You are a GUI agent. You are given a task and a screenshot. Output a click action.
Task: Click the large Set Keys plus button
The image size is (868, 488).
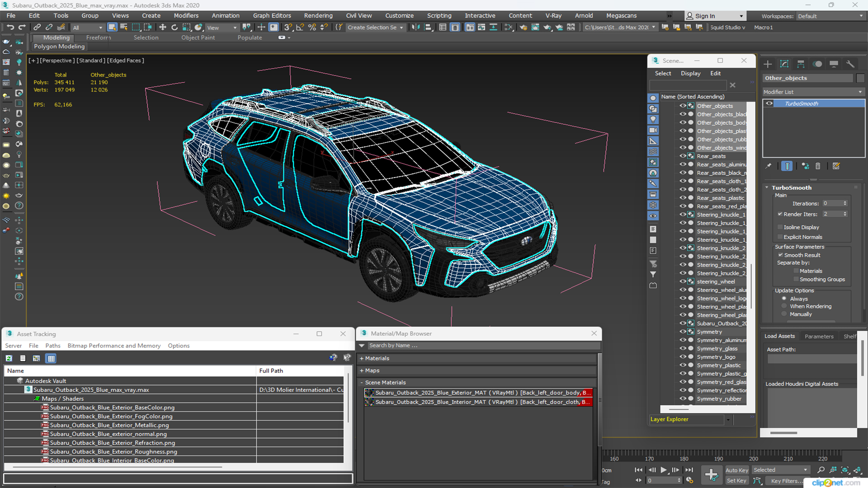pos(711,474)
